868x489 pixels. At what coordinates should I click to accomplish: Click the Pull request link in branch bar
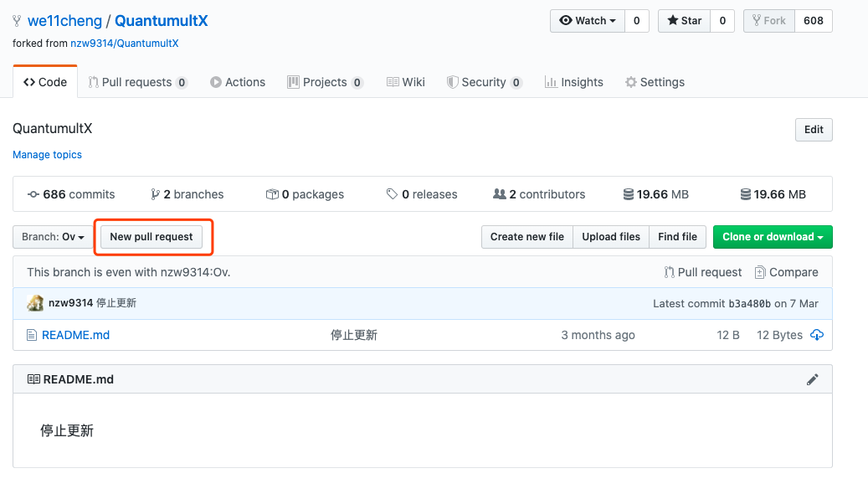(703, 272)
